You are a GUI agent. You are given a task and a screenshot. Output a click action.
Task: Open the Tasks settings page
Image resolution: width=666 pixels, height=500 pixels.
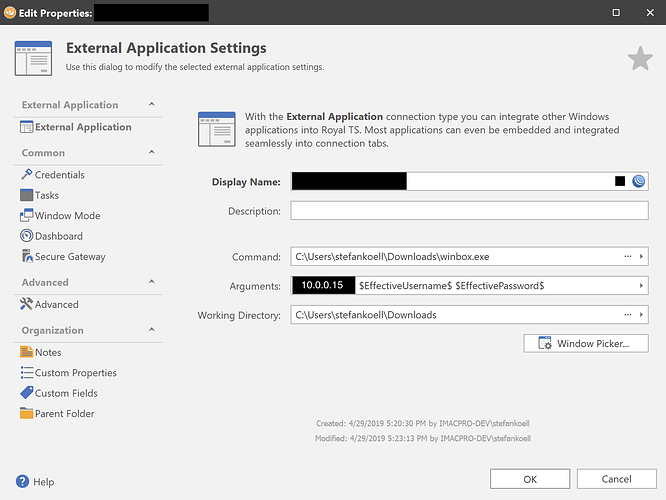[x=46, y=195]
